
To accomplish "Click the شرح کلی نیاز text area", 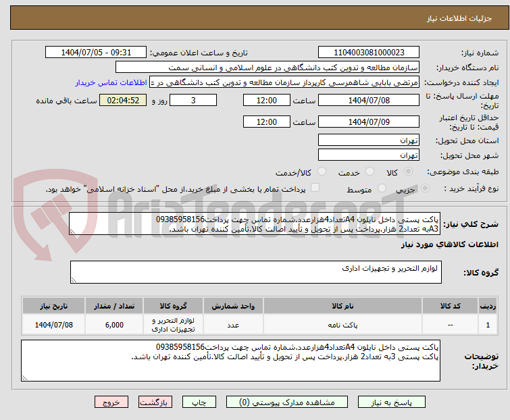I will 255,224.
